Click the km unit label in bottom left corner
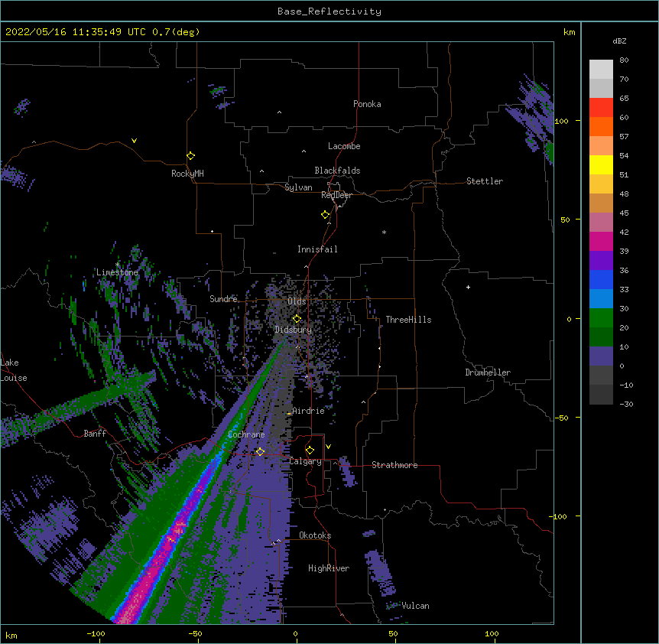Viewport: 659px width, 644px height. [x=11, y=636]
